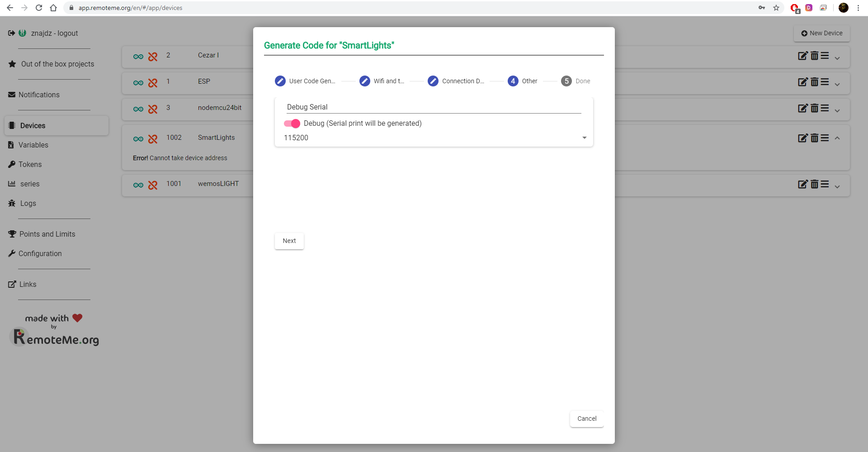868x452 pixels.
Task: Collapse the SmartLights device row
Action: coord(837,138)
